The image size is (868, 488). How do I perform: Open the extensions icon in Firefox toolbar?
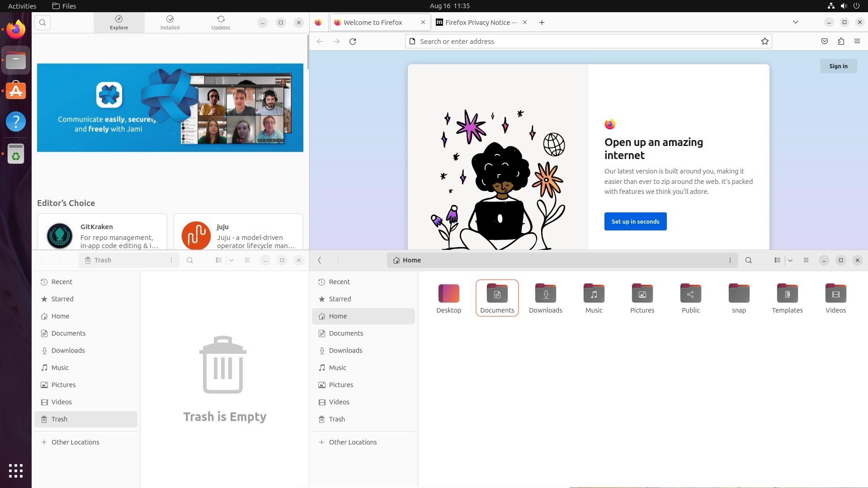pyautogui.click(x=841, y=41)
